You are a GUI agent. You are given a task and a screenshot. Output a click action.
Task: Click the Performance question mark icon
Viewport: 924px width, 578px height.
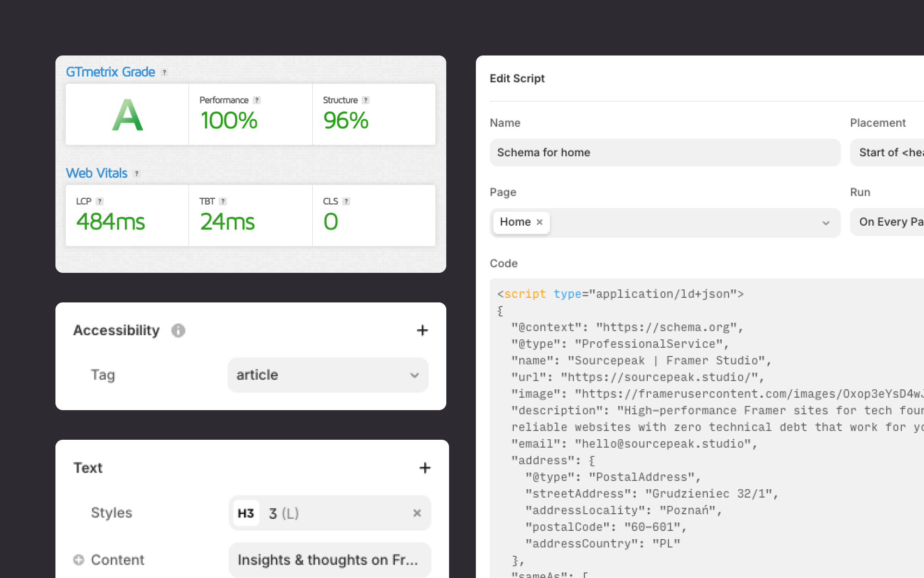pos(257,100)
